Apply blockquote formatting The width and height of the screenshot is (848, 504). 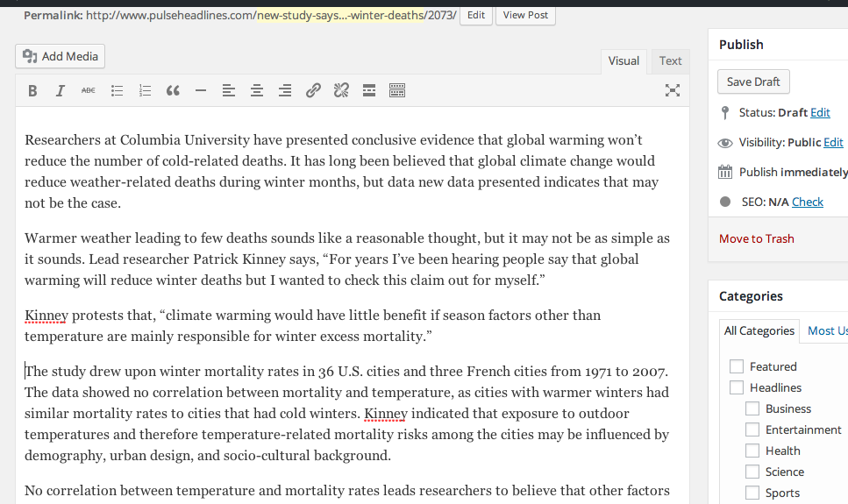tap(173, 90)
